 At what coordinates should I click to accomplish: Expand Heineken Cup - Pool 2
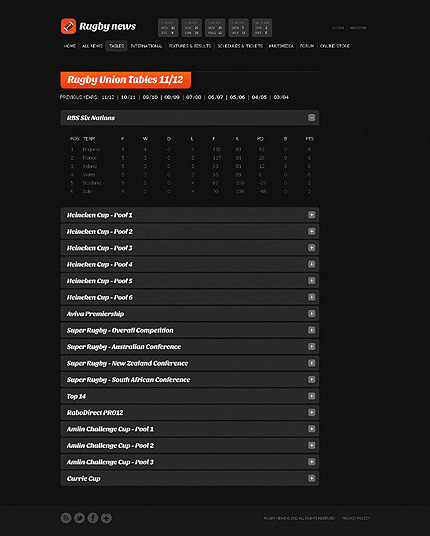coord(311,231)
